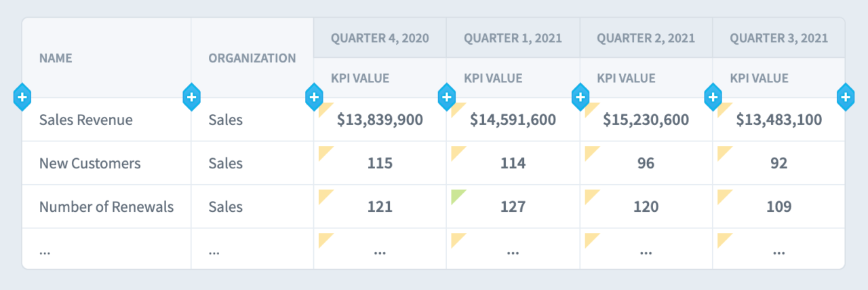Click the Quarter 3, 2021 header
The height and width of the screenshot is (290, 868).
tap(778, 38)
